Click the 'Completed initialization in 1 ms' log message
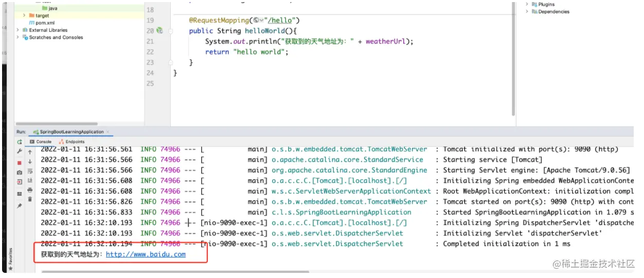The height and width of the screenshot is (278, 644). pyautogui.click(x=507, y=244)
